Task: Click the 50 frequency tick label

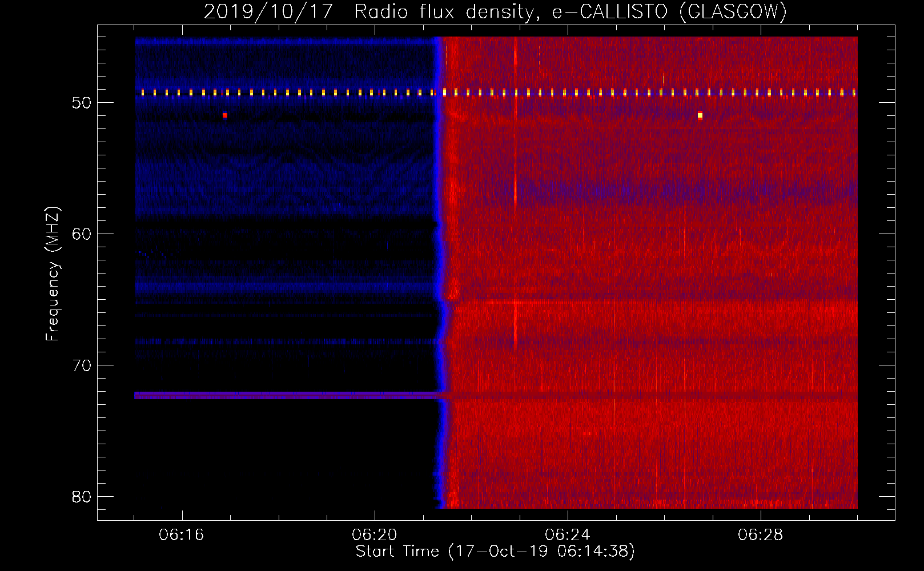Action: [82, 103]
